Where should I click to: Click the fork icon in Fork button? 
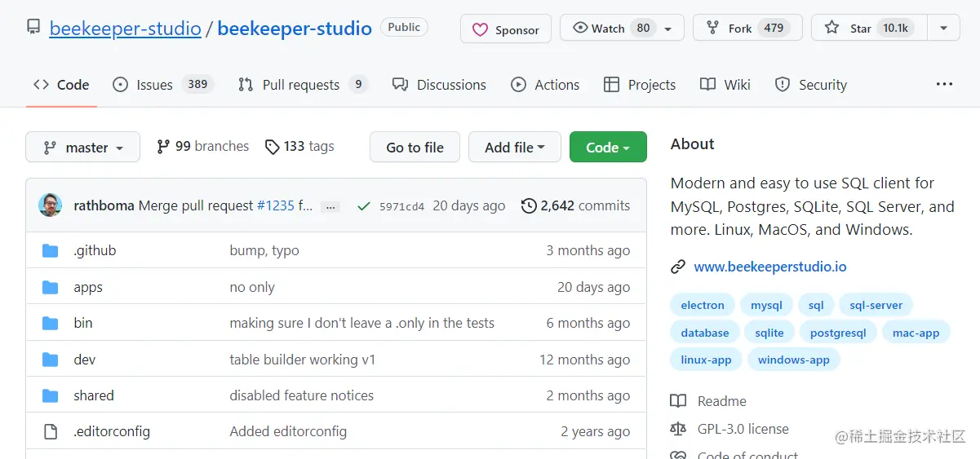pyautogui.click(x=713, y=28)
